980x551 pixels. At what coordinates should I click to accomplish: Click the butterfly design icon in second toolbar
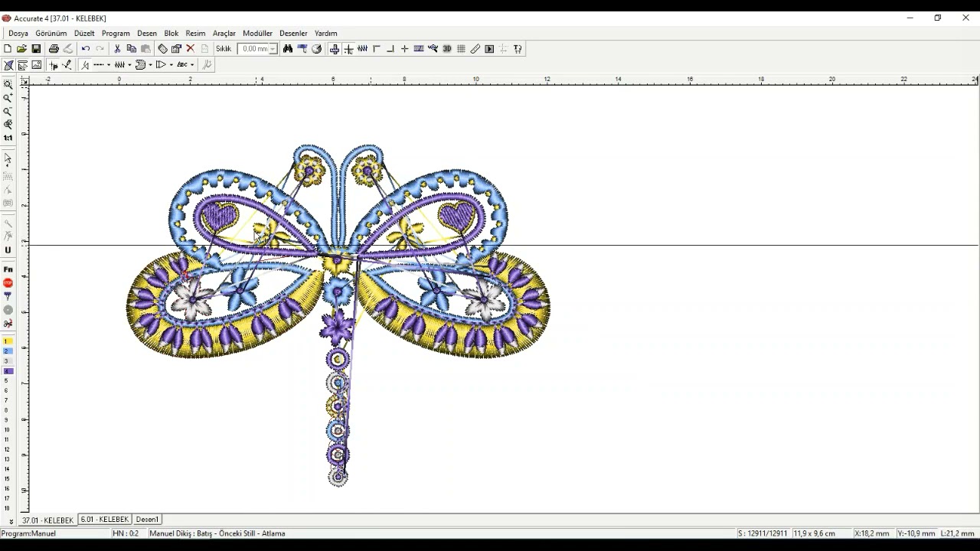8,65
